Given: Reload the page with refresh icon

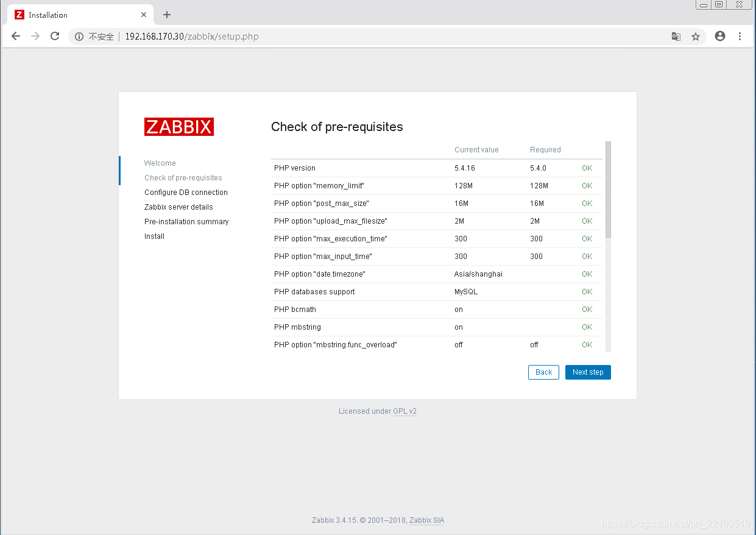Looking at the screenshot, I should point(55,37).
